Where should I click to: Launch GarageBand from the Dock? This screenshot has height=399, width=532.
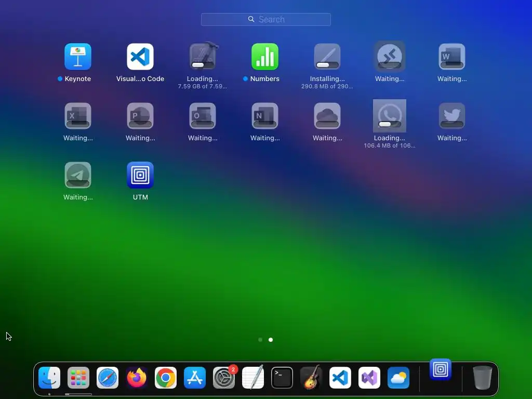click(311, 378)
